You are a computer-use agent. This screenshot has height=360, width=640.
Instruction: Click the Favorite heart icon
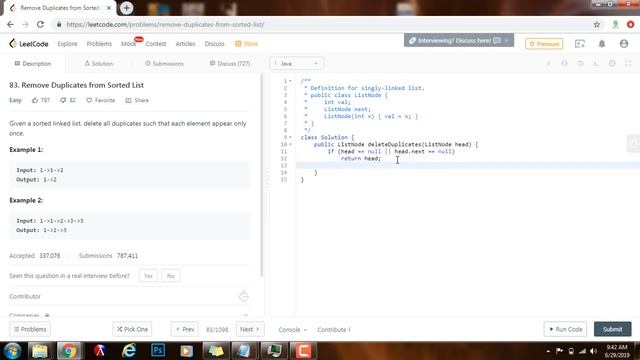tap(89, 100)
